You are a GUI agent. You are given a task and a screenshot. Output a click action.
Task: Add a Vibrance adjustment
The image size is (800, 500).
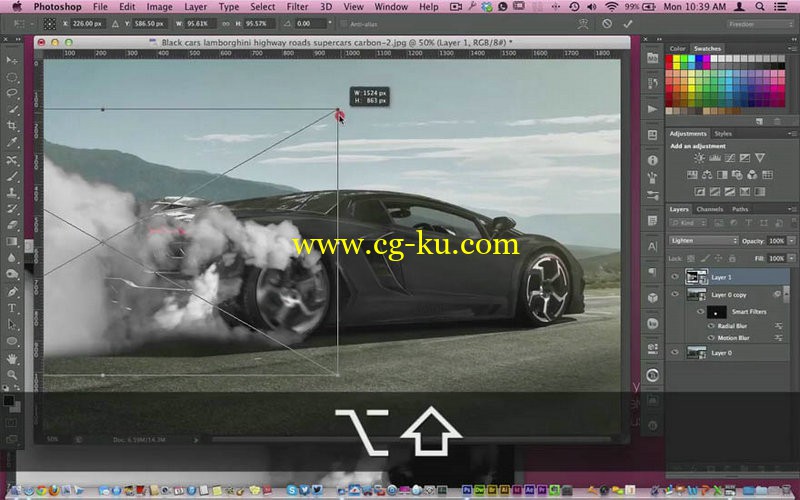pyautogui.click(x=760, y=158)
